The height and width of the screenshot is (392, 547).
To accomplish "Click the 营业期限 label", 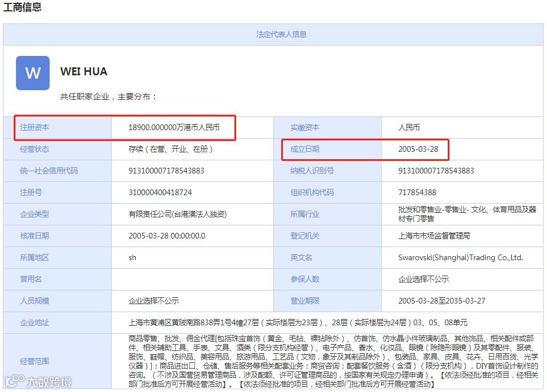I will [305, 301].
